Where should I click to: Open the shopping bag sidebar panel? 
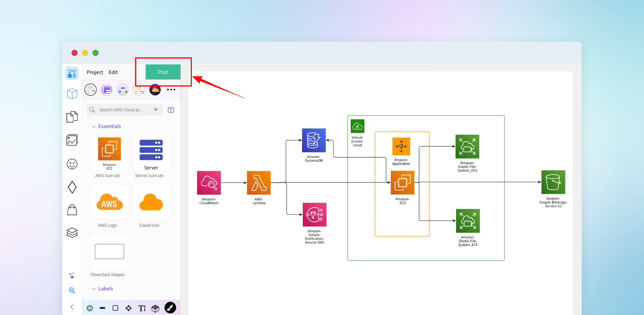click(x=72, y=210)
